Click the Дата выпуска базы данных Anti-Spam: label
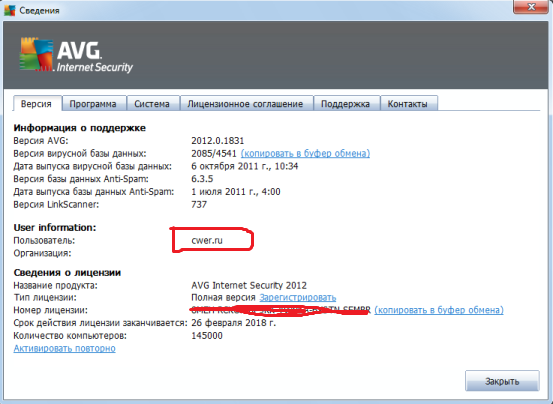This screenshot has width=553, height=404. tap(94, 191)
